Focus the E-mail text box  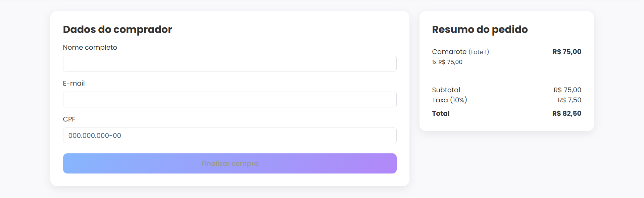tap(230, 100)
